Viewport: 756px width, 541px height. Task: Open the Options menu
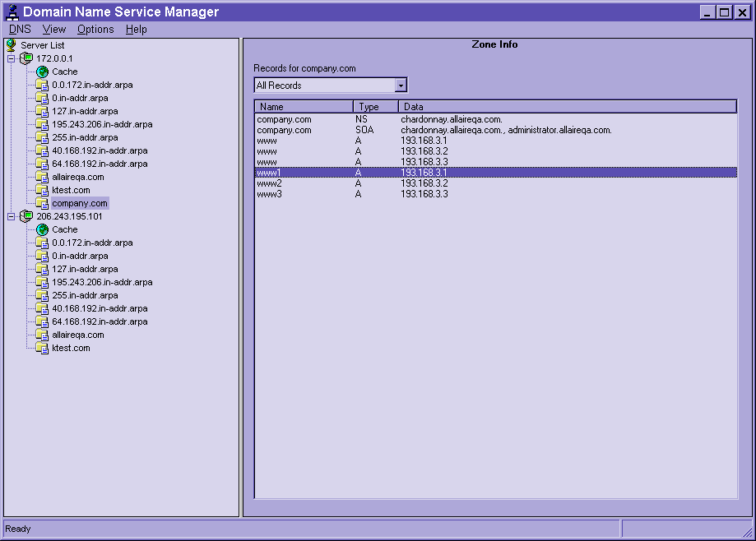click(95, 29)
